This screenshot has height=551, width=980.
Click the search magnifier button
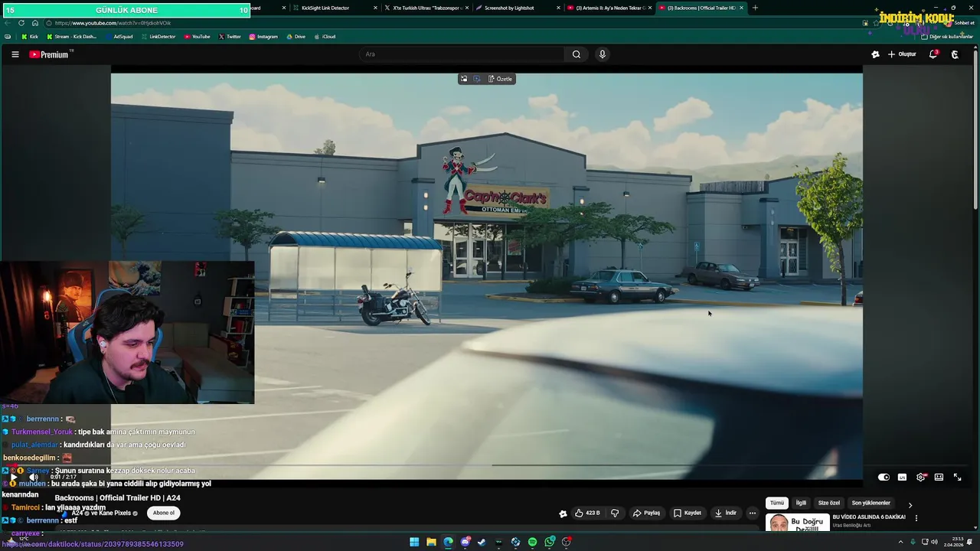(x=577, y=54)
